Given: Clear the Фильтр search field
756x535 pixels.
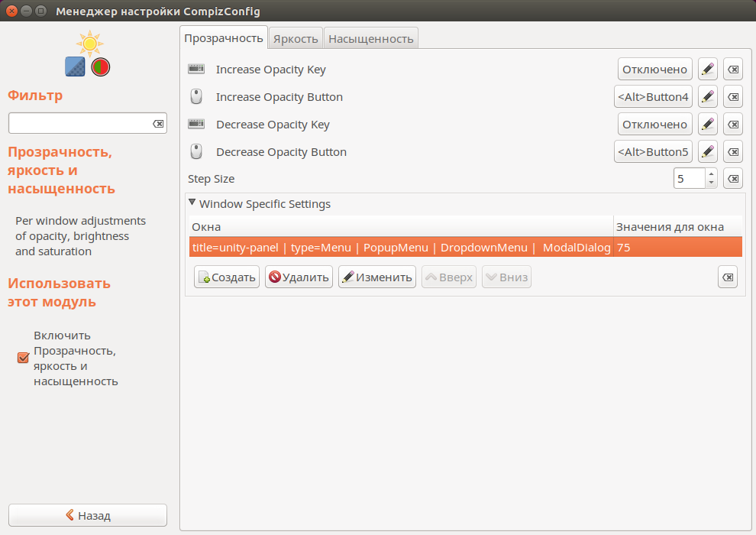Looking at the screenshot, I should [158, 124].
